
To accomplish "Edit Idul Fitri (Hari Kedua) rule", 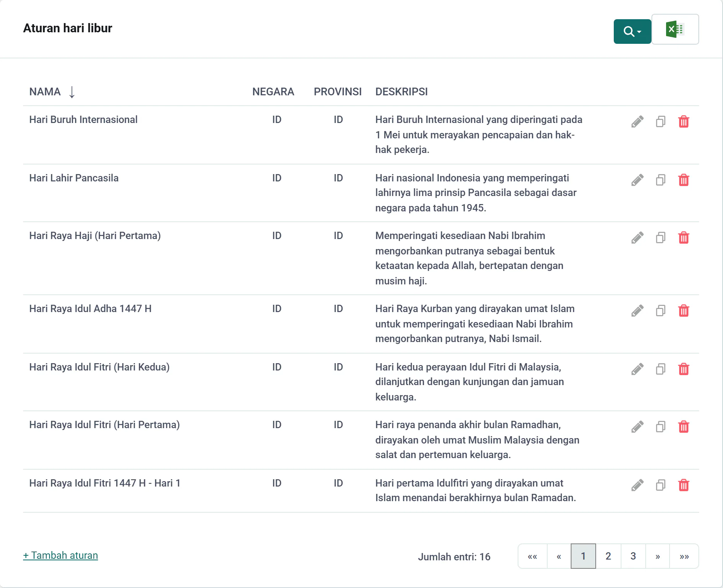I will [637, 369].
